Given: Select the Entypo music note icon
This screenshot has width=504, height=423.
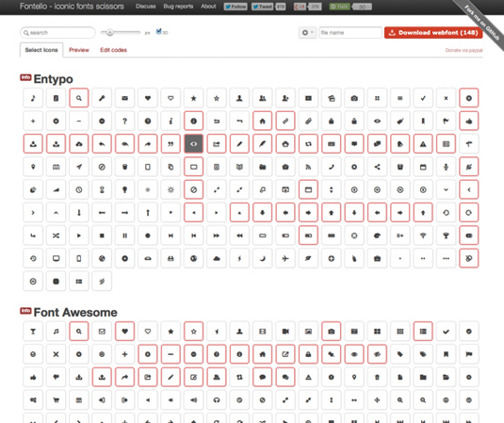Looking at the screenshot, I should coord(33,98).
